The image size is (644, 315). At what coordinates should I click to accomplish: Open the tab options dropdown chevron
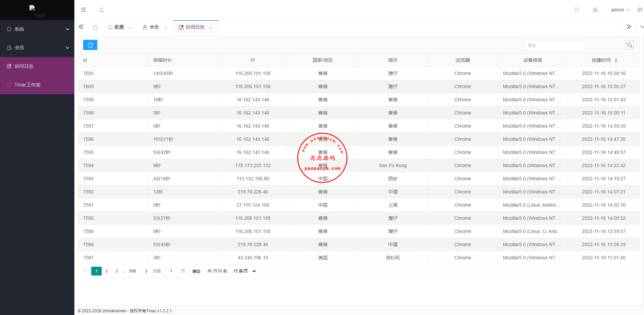click(642, 27)
